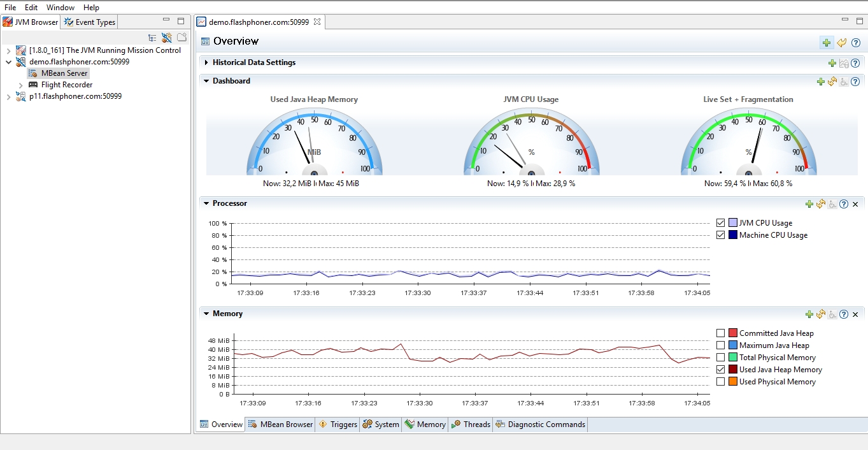
Task: Open the Window menu
Action: [x=60, y=8]
